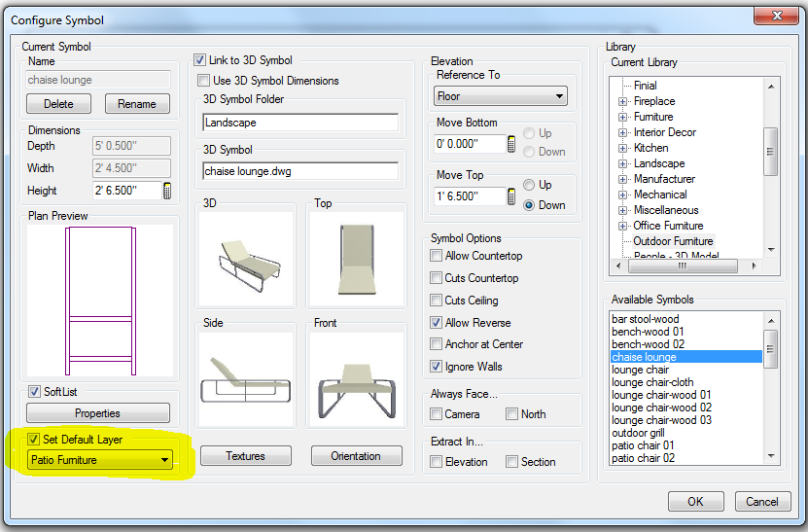Expand the Furniture library node

622,117
